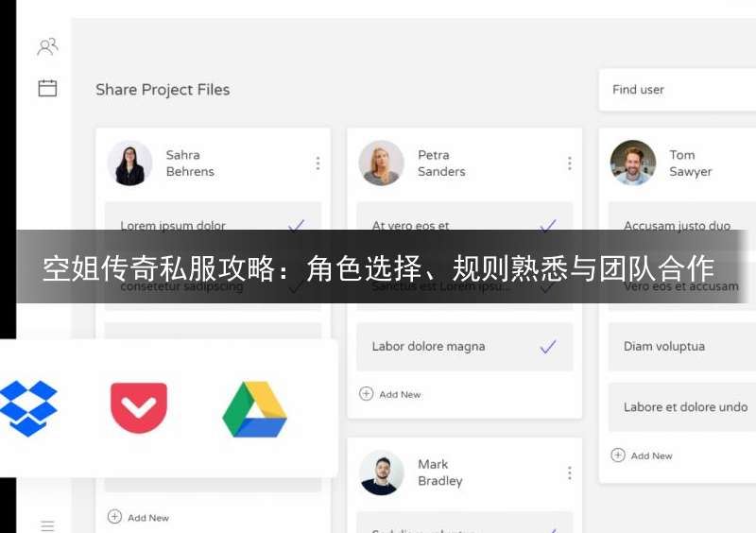Click the Pocket logo
756x533 pixels.
[x=139, y=407]
